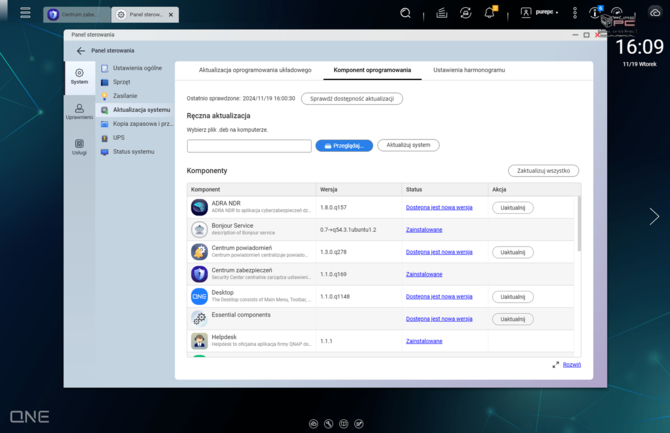The height and width of the screenshot is (433, 670).
Task: Click Essential components gear icon
Action: [x=199, y=318]
